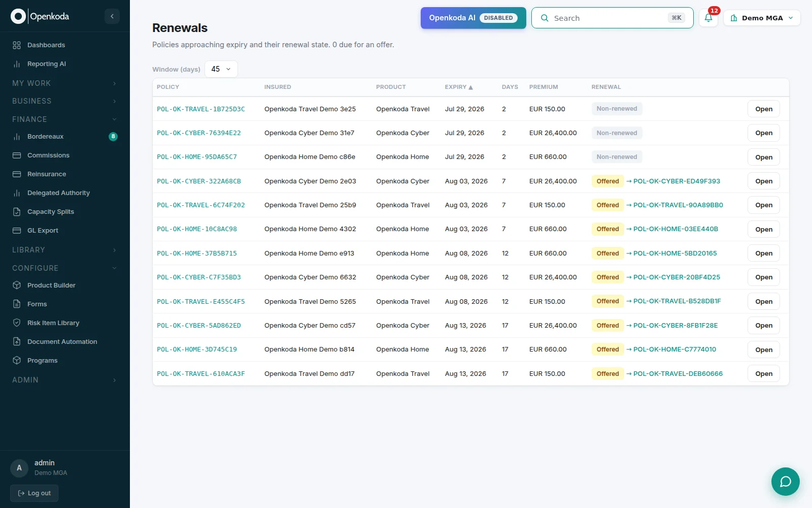Toggle the Openkoda AI disabled button
Screen dimensions: 812x508
point(473,18)
